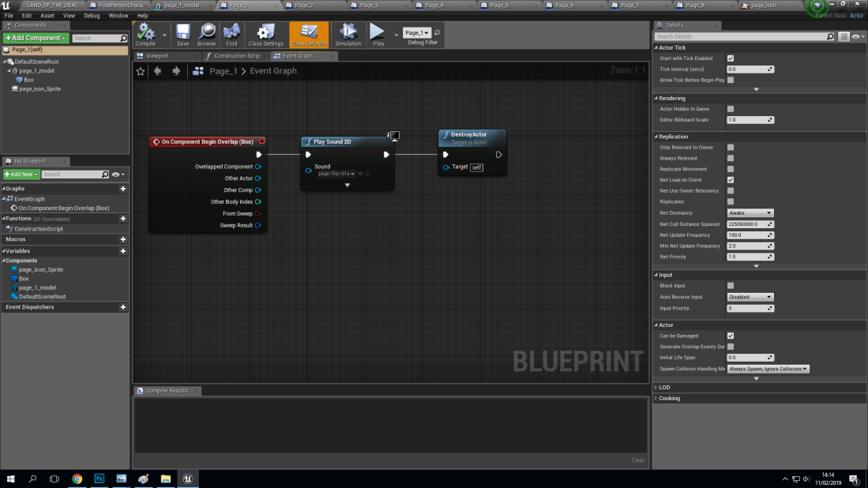
Task: Adjust the Editor Billboard Scale slider
Action: (x=749, y=120)
